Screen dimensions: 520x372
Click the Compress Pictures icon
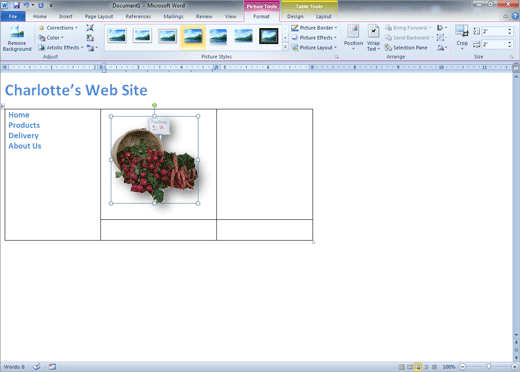click(x=90, y=28)
